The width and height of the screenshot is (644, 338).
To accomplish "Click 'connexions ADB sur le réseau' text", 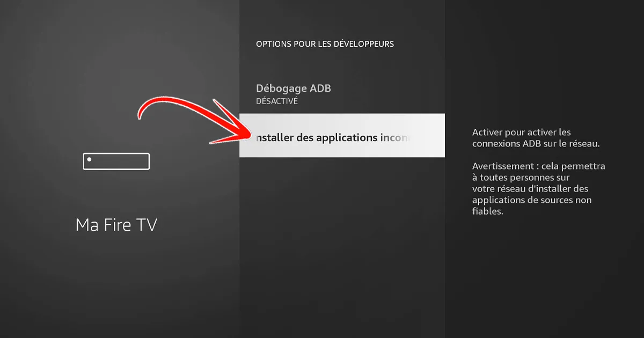I will (535, 143).
